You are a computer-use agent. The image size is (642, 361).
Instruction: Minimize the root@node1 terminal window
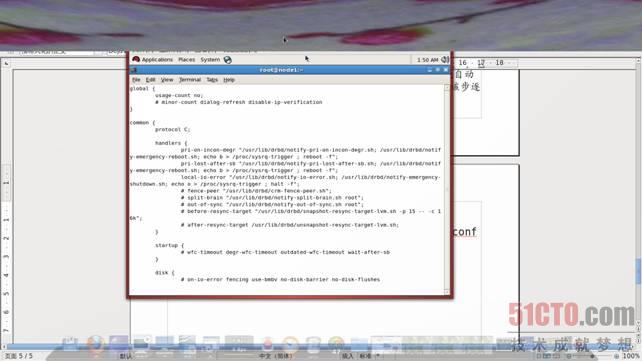tap(430, 70)
